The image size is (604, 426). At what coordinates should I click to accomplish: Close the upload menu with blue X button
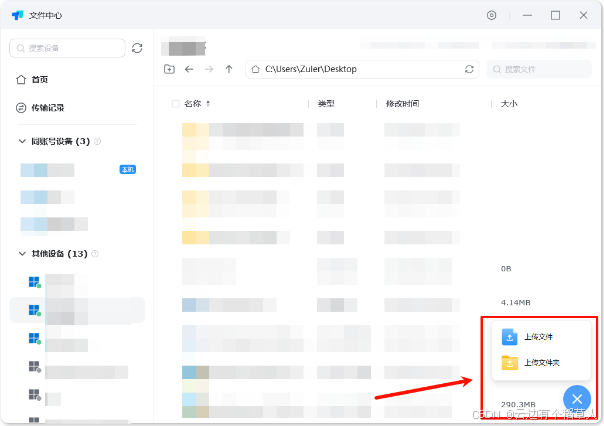point(577,399)
